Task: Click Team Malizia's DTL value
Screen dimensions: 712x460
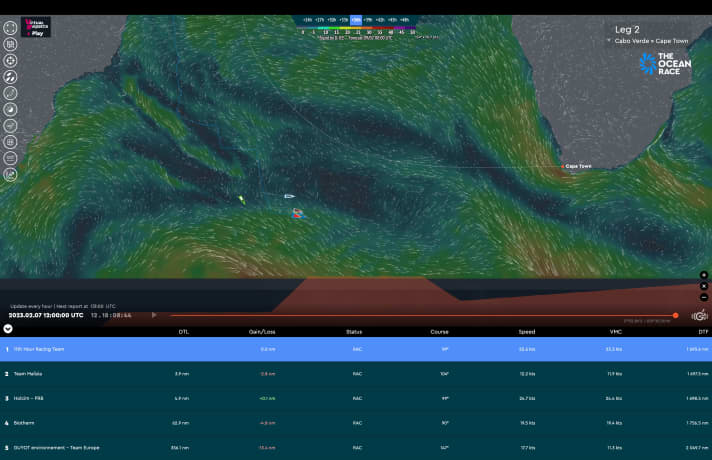Action: coord(182,374)
